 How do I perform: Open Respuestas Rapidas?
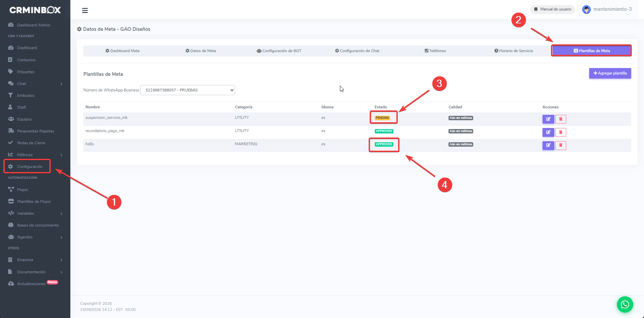(x=35, y=131)
